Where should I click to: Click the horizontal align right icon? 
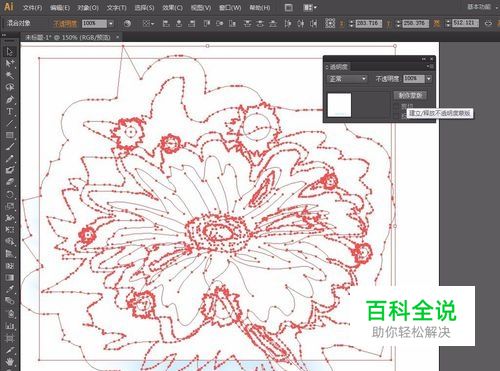(x=192, y=23)
